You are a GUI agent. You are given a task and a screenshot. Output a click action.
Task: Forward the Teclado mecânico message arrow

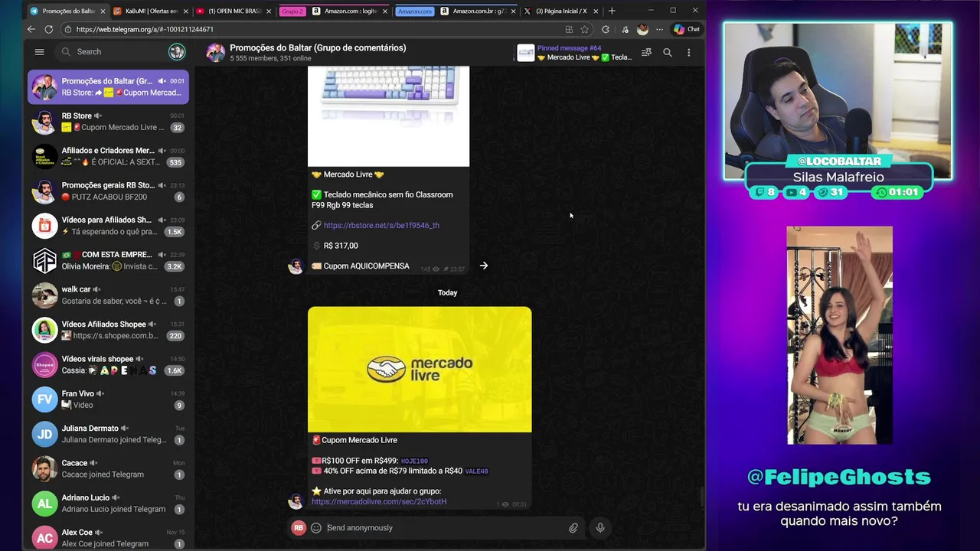pos(483,266)
